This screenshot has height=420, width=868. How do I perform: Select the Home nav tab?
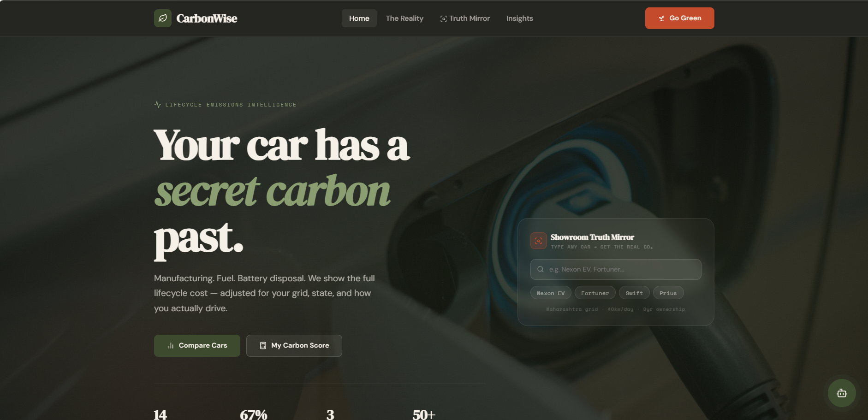tap(359, 18)
